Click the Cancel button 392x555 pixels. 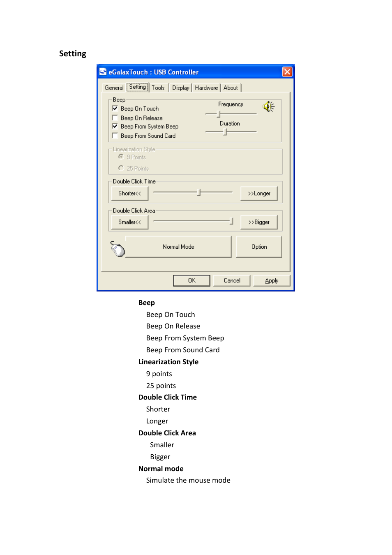click(x=232, y=280)
